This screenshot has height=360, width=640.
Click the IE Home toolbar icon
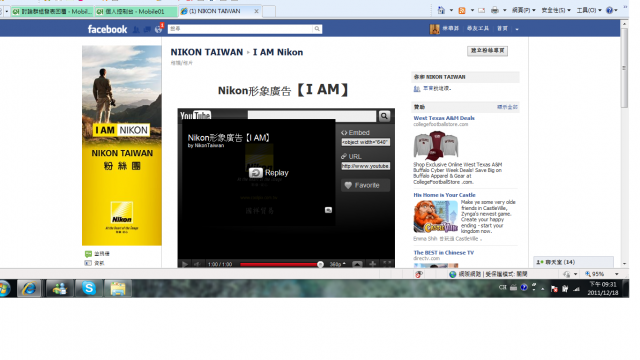pyautogui.click(x=441, y=10)
